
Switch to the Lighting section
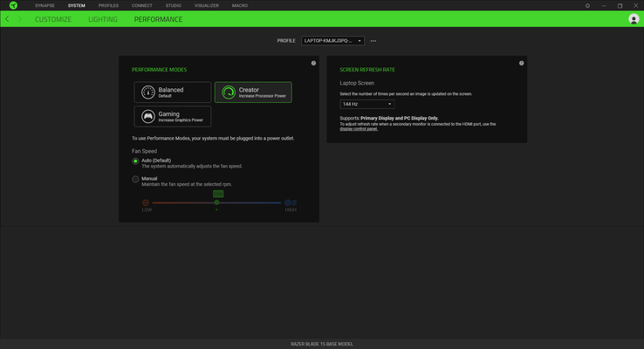(103, 19)
